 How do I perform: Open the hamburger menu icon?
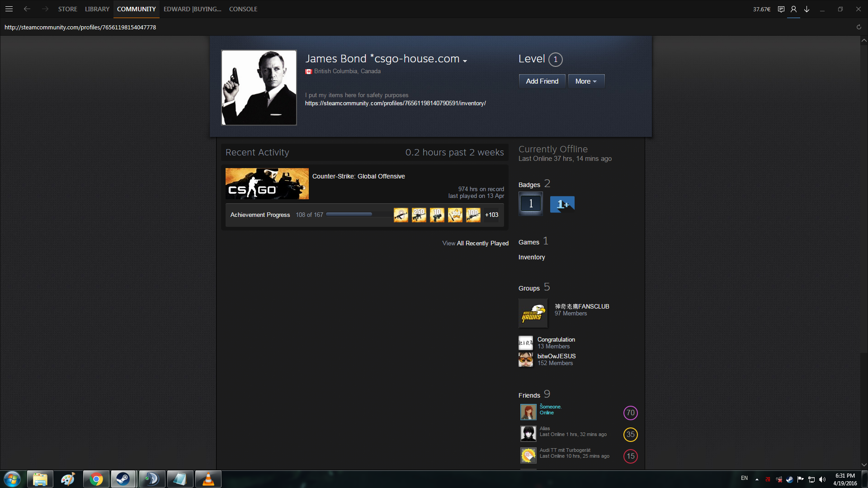[x=9, y=9]
